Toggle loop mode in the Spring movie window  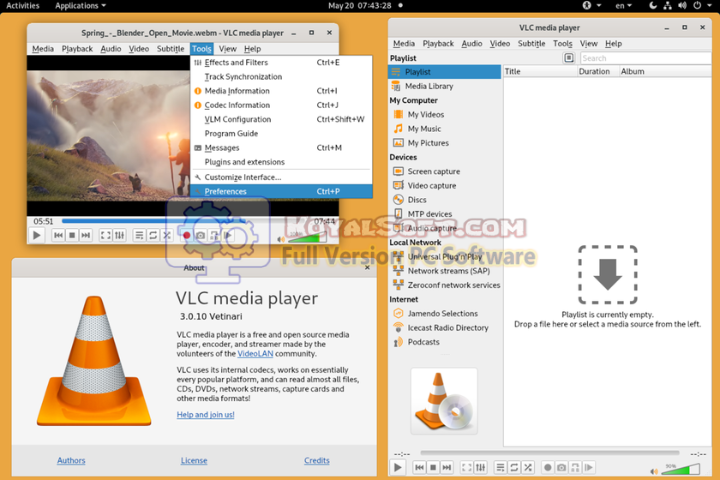click(x=153, y=236)
